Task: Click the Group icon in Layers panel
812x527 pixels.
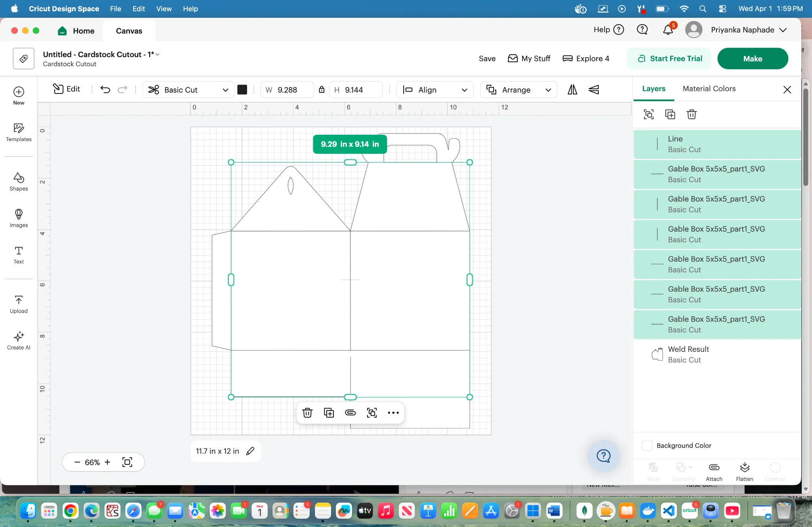Action: pos(649,115)
